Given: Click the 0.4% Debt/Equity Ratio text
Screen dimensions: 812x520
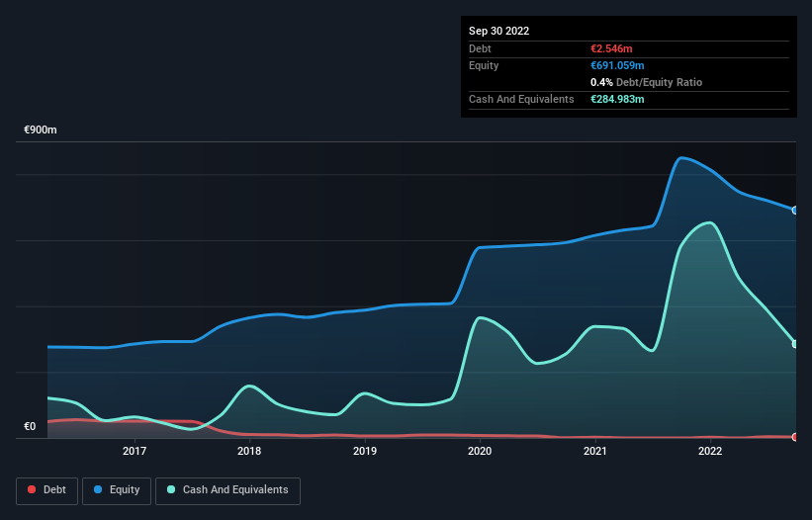Looking at the screenshot, I should coord(646,82).
